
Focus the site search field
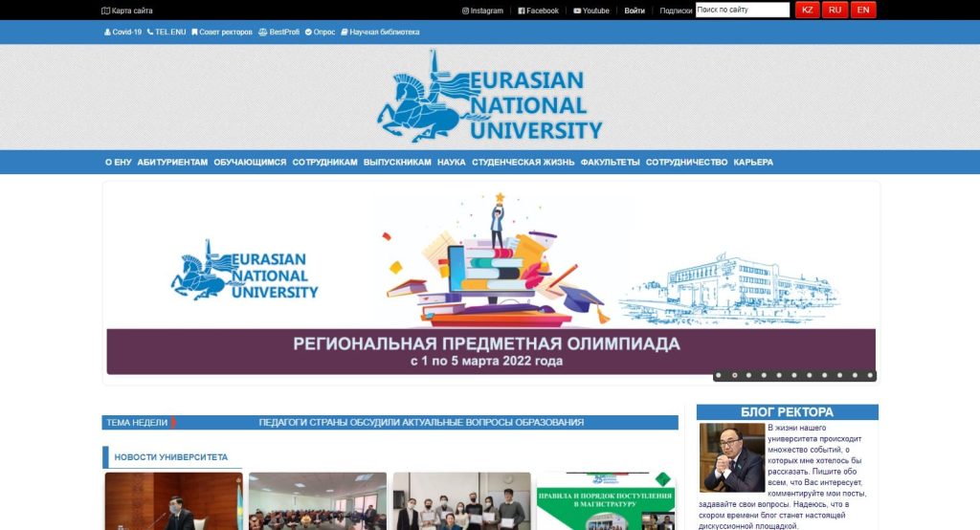[743, 10]
